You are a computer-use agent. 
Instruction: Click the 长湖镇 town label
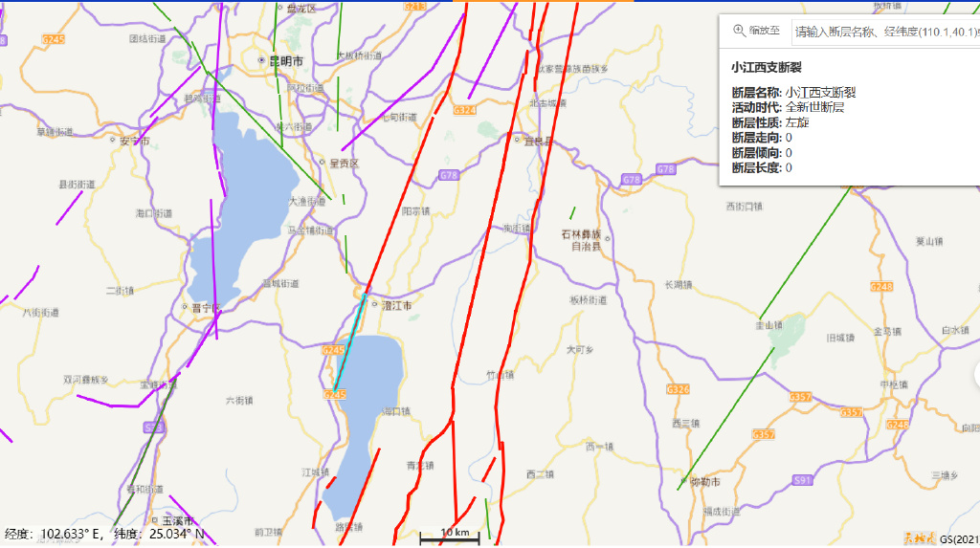click(x=679, y=285)
